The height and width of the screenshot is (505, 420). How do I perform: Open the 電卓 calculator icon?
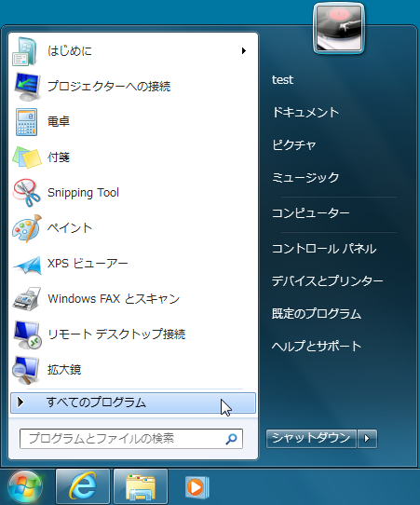26,122
